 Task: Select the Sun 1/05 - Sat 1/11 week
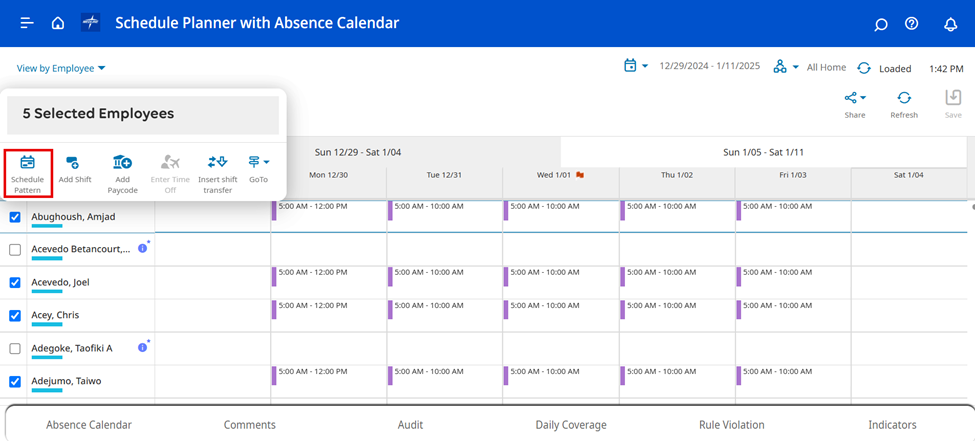tap(763, 152)
